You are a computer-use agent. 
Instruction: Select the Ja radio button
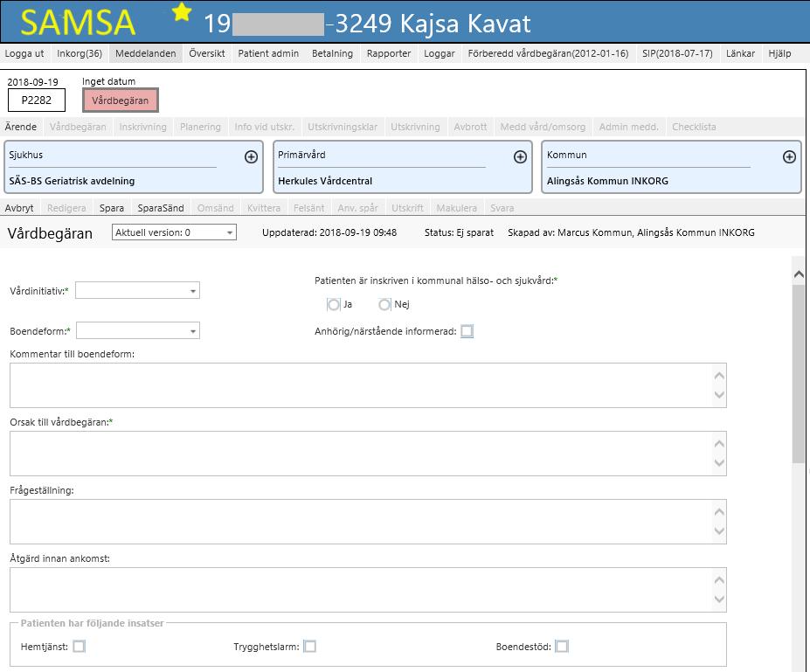click(334, 305)
